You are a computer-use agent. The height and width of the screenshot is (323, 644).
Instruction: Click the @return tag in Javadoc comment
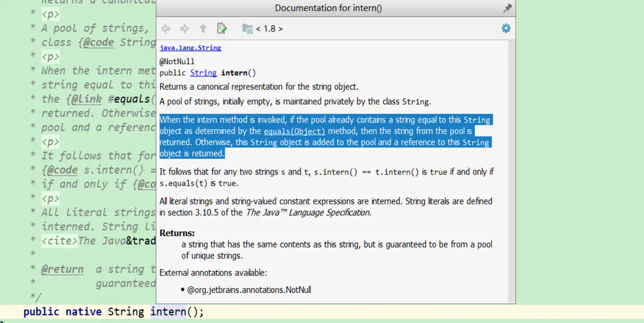pyautogui.click(x=62, y=269)
